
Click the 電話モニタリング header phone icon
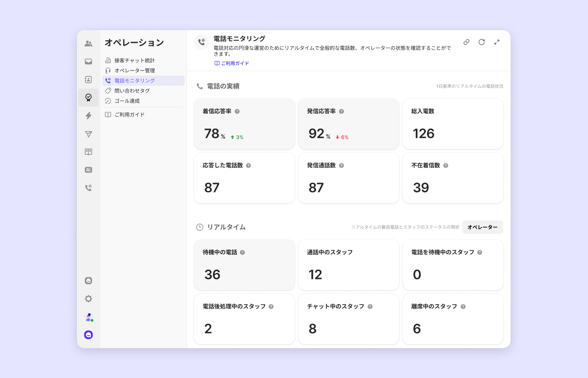pyautogui.click(x=202, y=42)
